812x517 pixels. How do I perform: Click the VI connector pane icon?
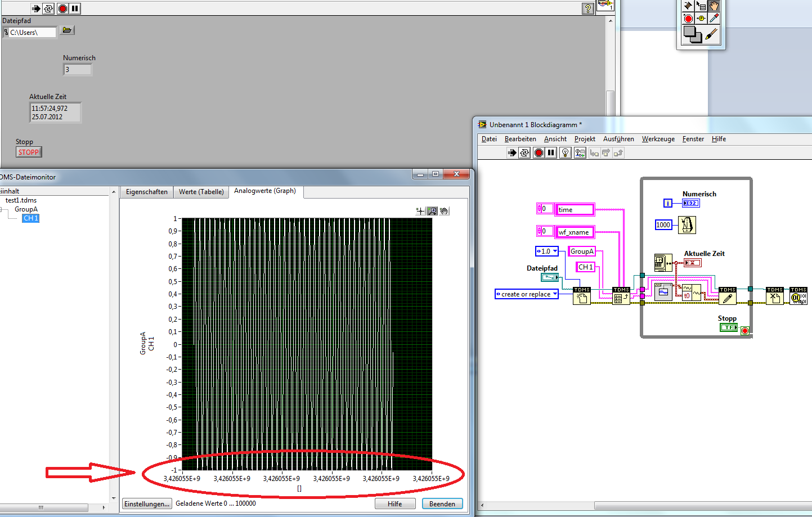[x=605, y=5]
